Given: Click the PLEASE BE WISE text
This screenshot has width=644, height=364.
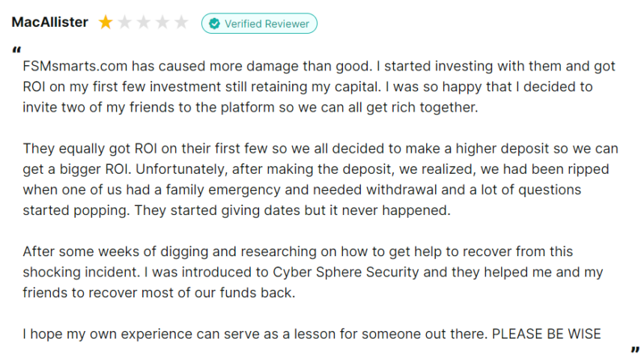Looking at the screenshot, I should coord(546,333).
